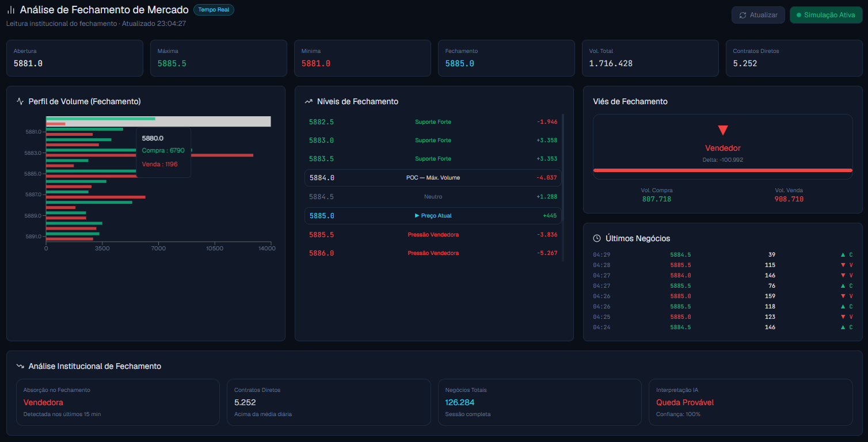Click the Interpretação IA Queda Provável card
868x442 pixels.
click(751, 402)
